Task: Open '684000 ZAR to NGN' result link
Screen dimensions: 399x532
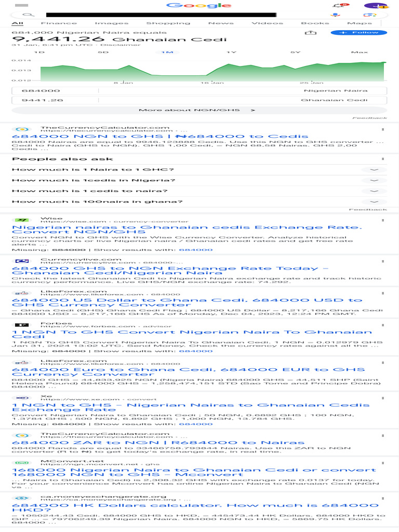Action: tap(158, 443)
